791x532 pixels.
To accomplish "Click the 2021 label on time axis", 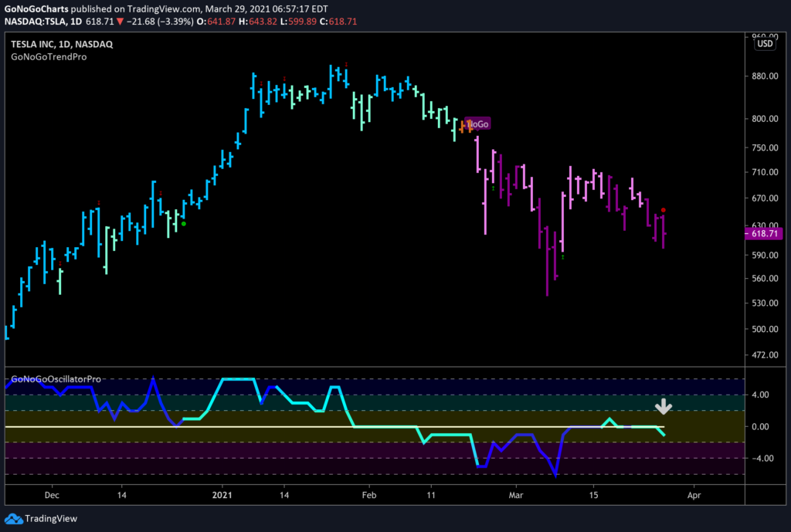I will pyautogui.click(x=222, y=495).
